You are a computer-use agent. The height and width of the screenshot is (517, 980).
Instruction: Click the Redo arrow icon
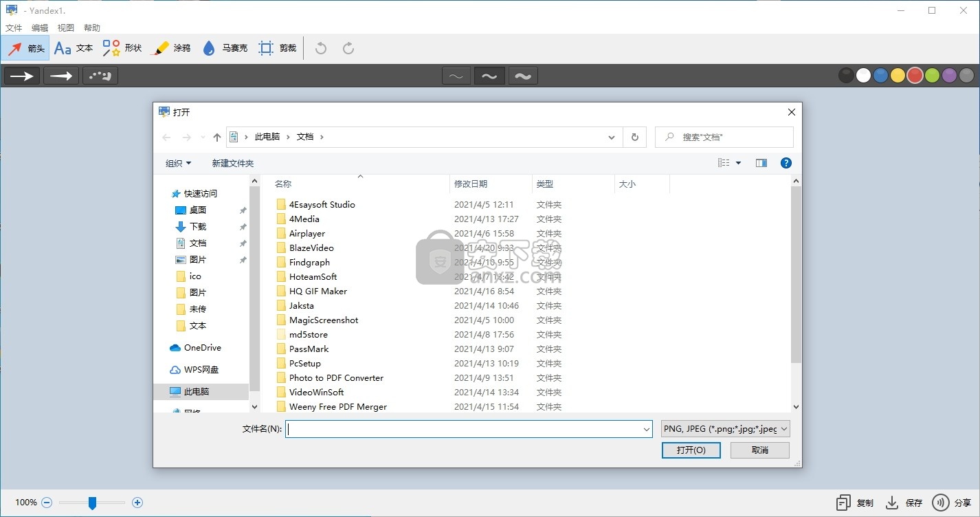pos(348,48)
